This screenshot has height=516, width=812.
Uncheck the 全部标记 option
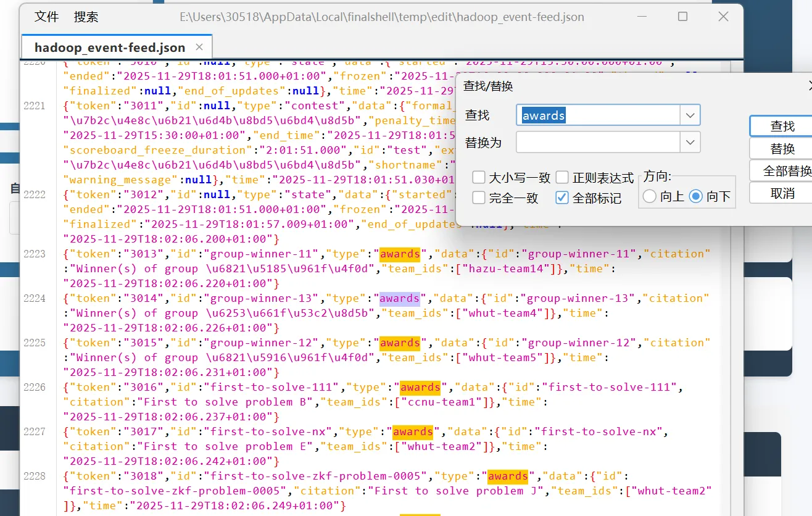point(562,198)
